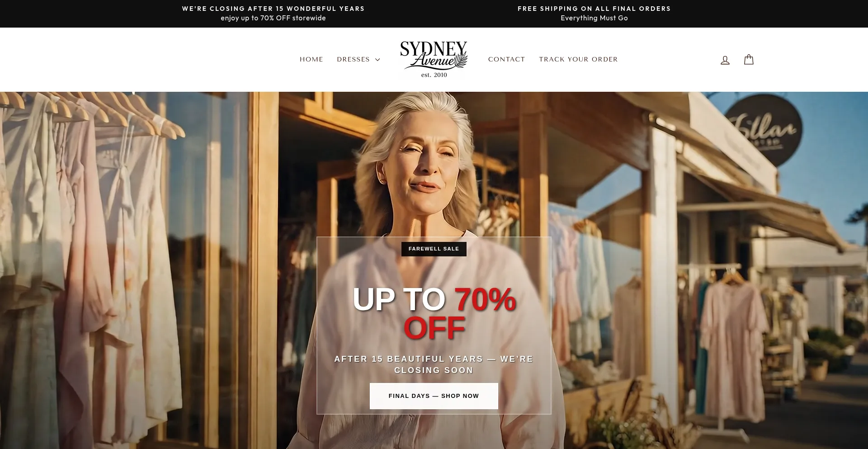Screen dimensions: 868x449
Task: Click the Sydney Avenue logo
Action: [x=434, y=59]
